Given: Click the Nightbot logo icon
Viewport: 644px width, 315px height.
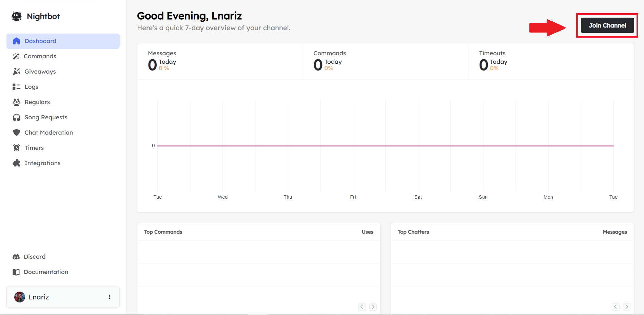Looking at the screenshot, I should click(x=17, y=16).
